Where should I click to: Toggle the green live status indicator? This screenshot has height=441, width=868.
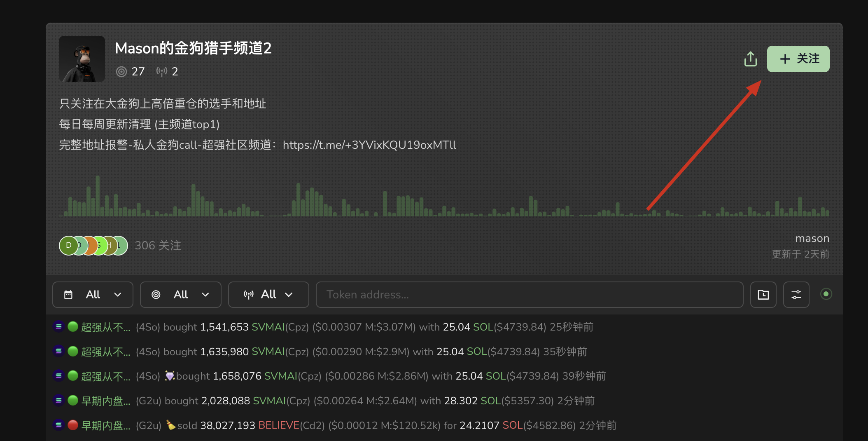(826, 294)
